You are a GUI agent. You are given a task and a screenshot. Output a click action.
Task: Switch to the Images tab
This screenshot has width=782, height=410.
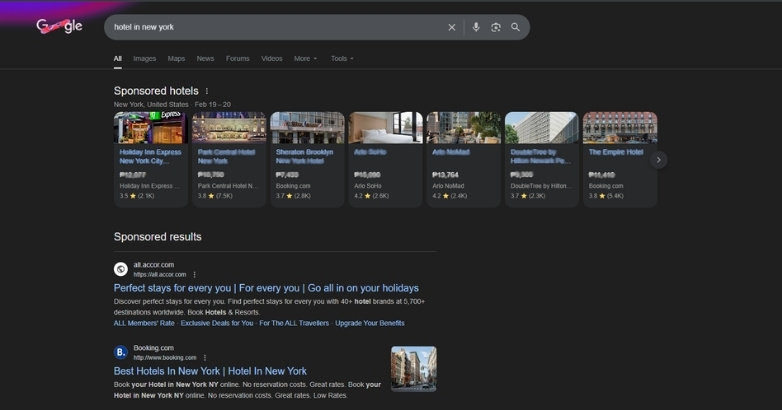point(145,58)
